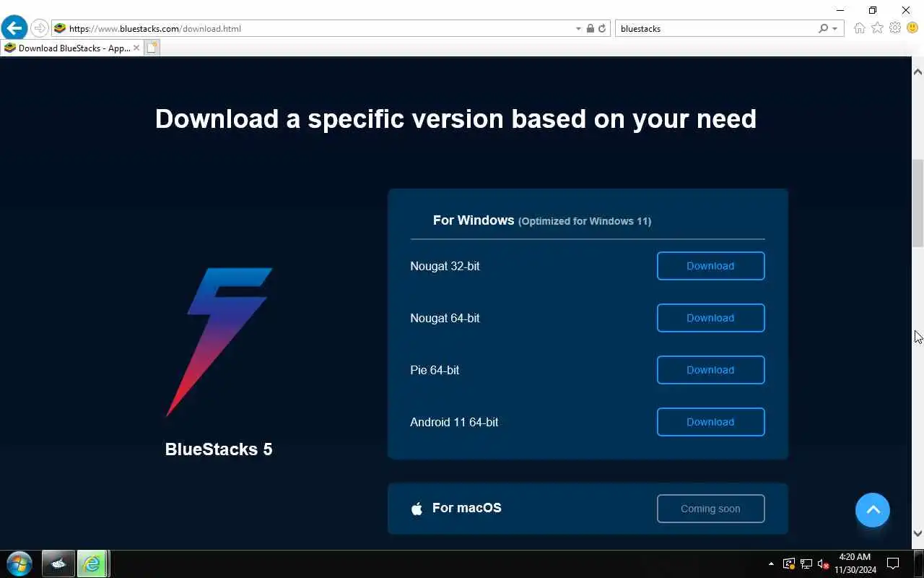The width and height of the screenshot is (924, 578).
Task: Click the Action Center flag tray icon
Action: click(789, 564)
